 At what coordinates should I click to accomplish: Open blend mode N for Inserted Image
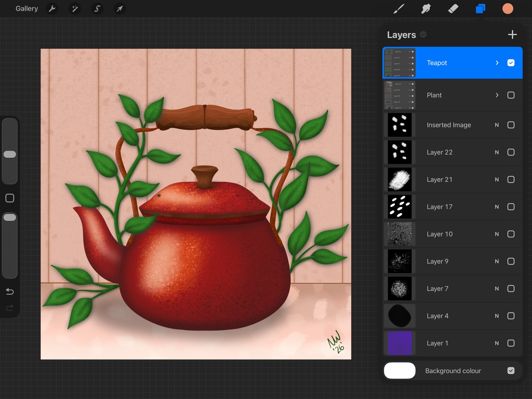coord(497,125)
